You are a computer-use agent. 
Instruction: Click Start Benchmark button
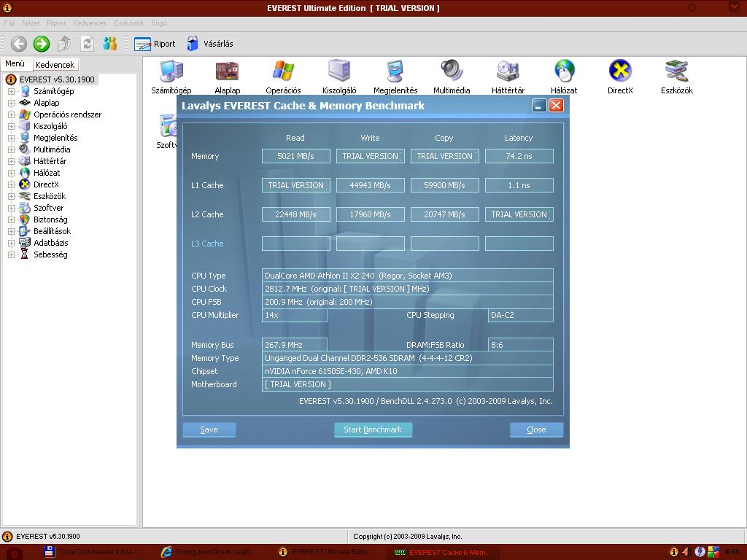(373, 429)
